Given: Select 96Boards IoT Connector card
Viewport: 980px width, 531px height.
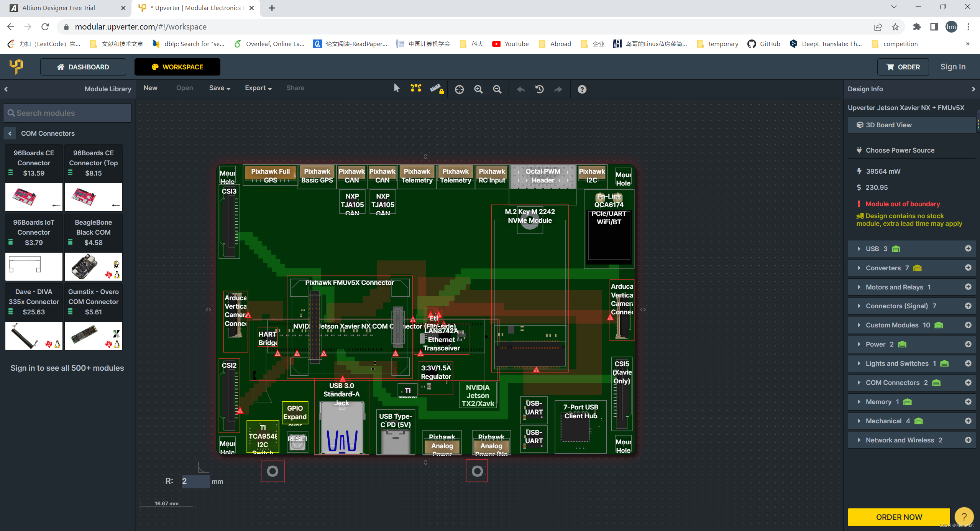Looking at the screenshot, I should 34,248.
